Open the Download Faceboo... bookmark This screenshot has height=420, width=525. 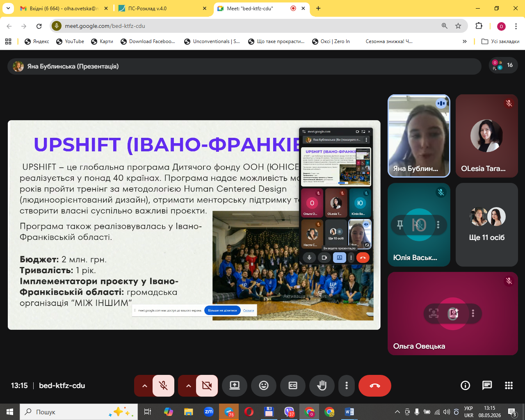148,41
